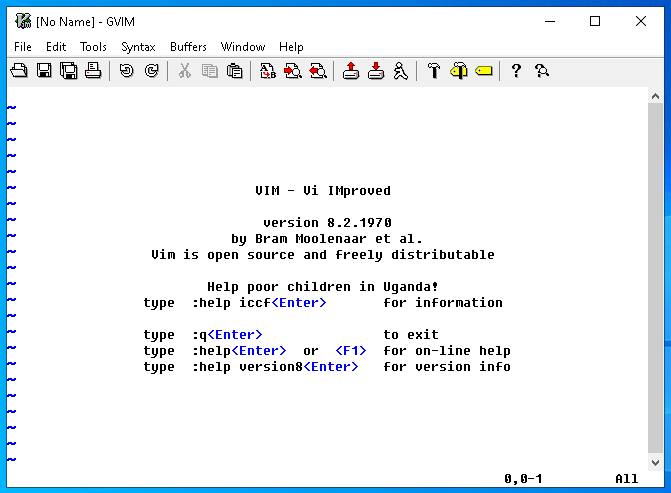
Task: Click 'Vim is open source and freely distributable' line
Action: (x=323, y=255)
